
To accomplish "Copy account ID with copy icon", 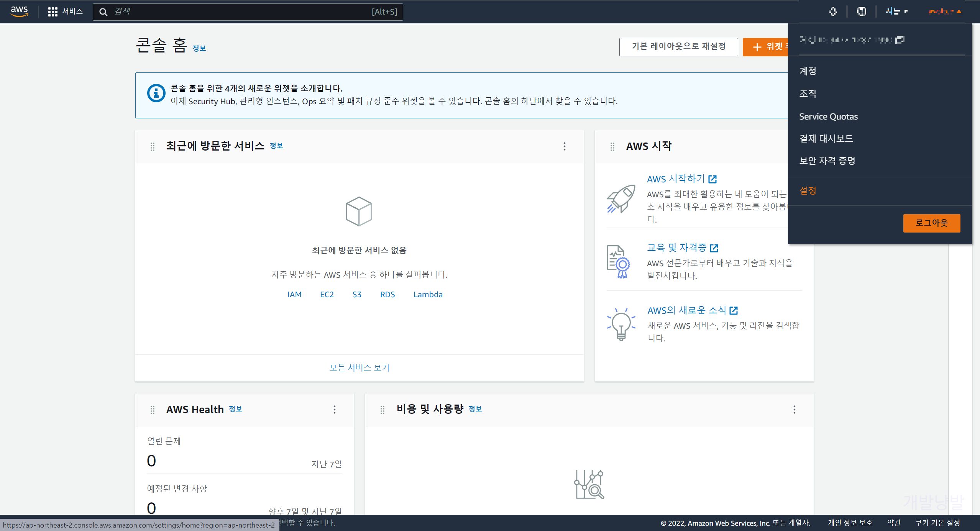I will point(900,39).
